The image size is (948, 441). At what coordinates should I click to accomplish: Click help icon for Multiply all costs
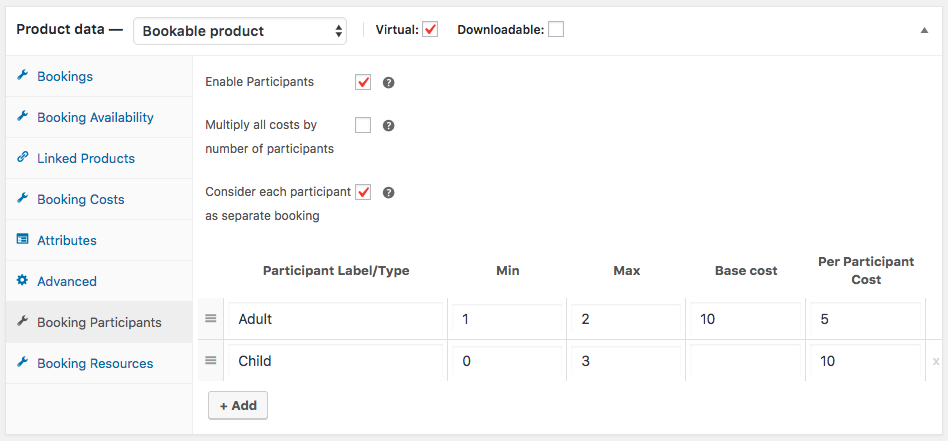pos(389,126)
